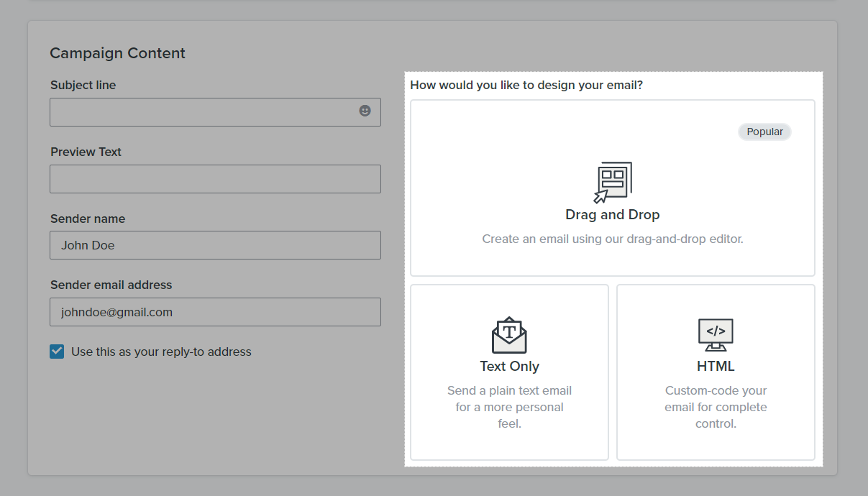868x496 pixels.
Task: Click the Preview Text label
Action: [86, 152]
